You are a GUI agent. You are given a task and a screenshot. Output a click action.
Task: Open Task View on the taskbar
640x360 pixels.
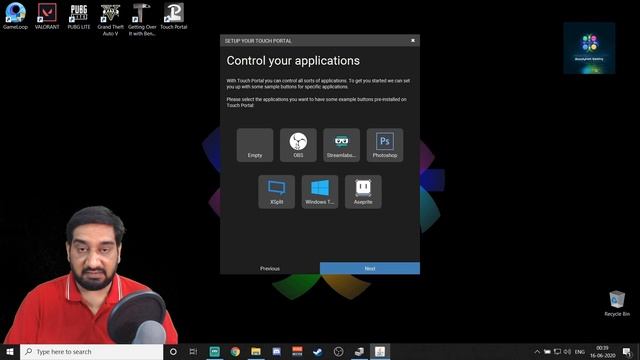coord(193,351)
